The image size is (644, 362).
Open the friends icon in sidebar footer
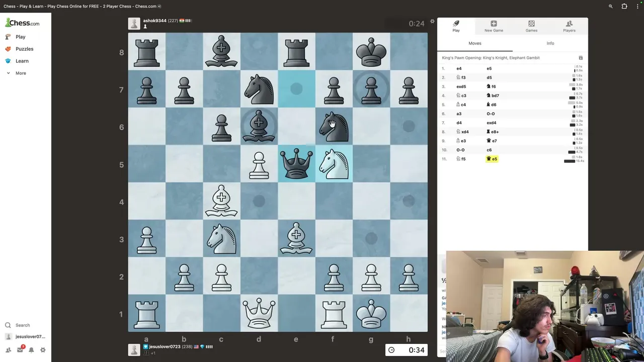(8, 350)
